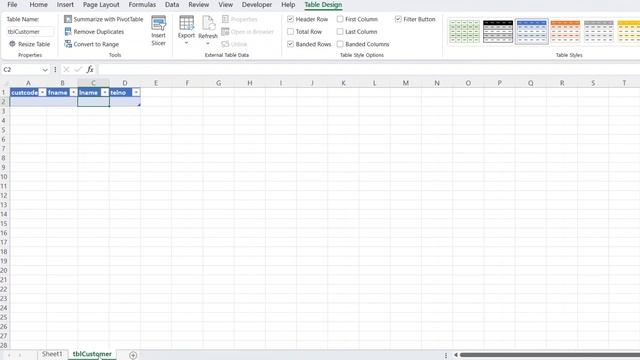Select row 10 header
This screenshot has width=640, height=360.
pos(4,177)
